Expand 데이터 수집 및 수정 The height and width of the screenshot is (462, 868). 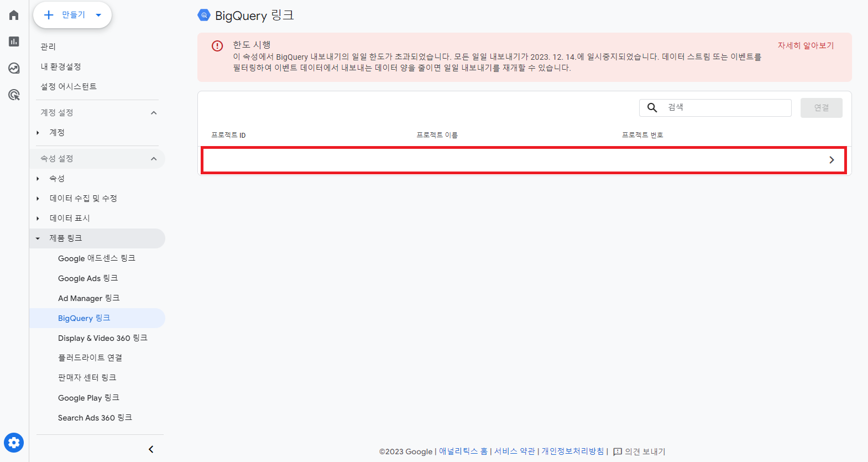[x=38, y=199]
